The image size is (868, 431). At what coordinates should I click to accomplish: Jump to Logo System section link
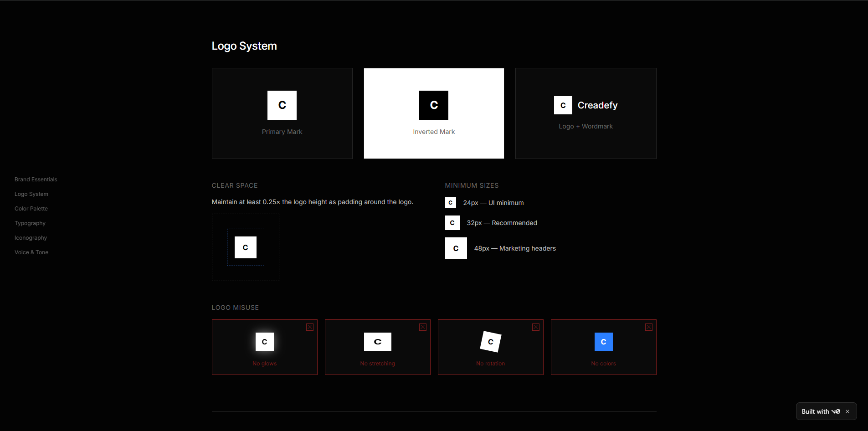31,194
